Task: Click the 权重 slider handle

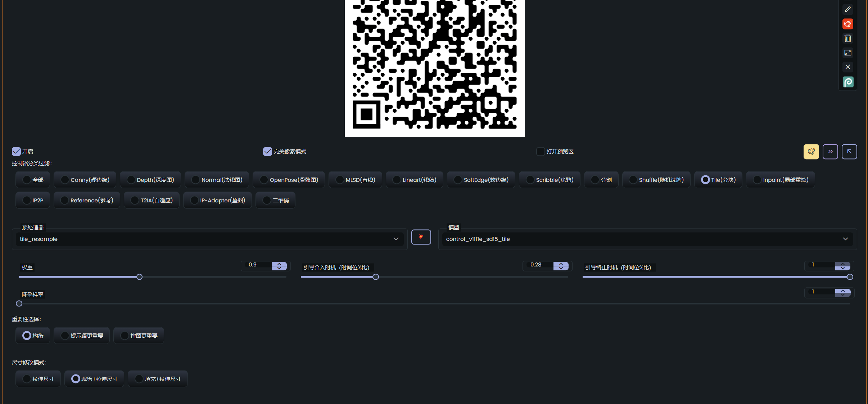Action: coord(139,277)
